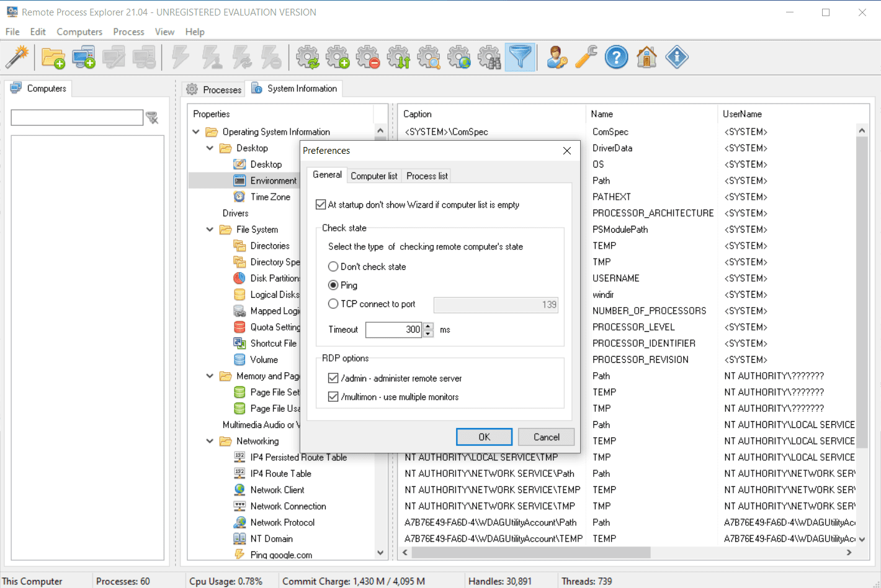Open the Edit menu
Image resolution: width=881 pixels, height=588 pixels.
tap(38, 32)
